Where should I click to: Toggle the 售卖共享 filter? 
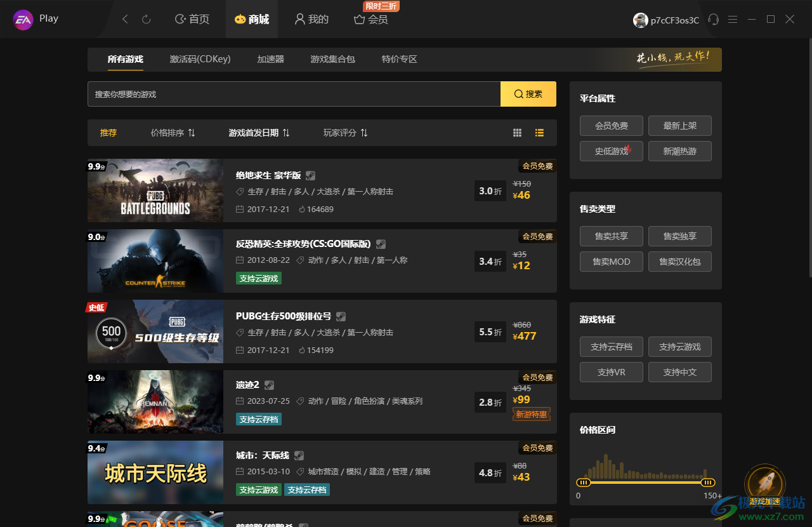(612, 236)
